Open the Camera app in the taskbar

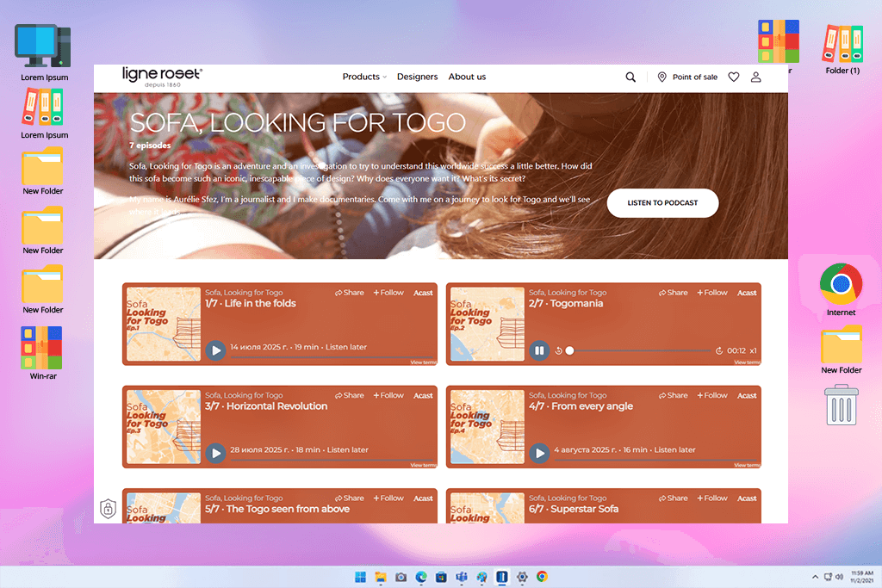point(401,578)
